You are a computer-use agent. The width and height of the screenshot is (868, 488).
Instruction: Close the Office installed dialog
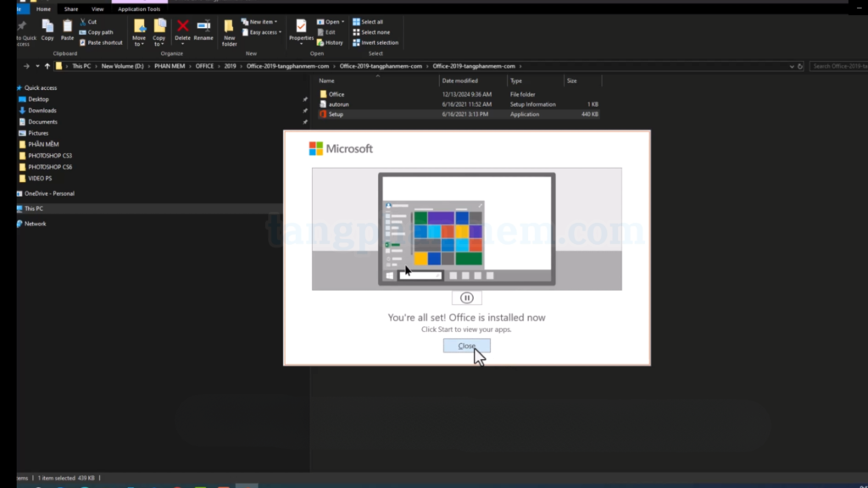click(467, 346)
